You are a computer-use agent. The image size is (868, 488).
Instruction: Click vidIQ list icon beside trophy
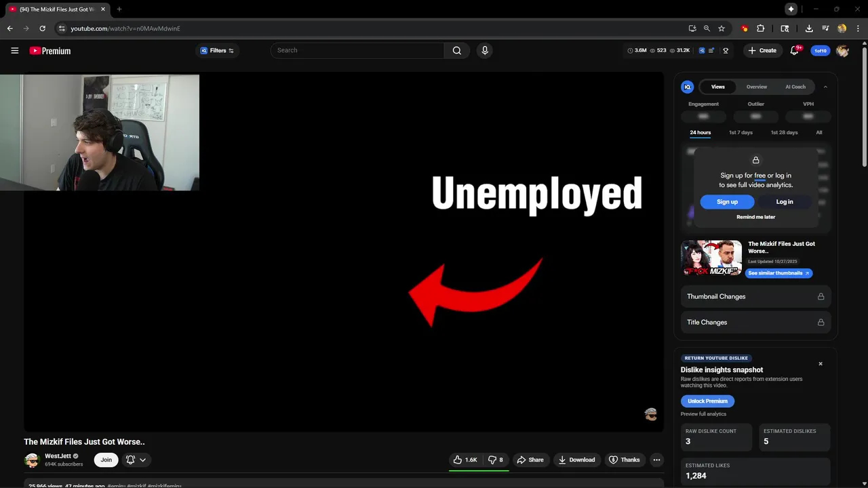712,50
